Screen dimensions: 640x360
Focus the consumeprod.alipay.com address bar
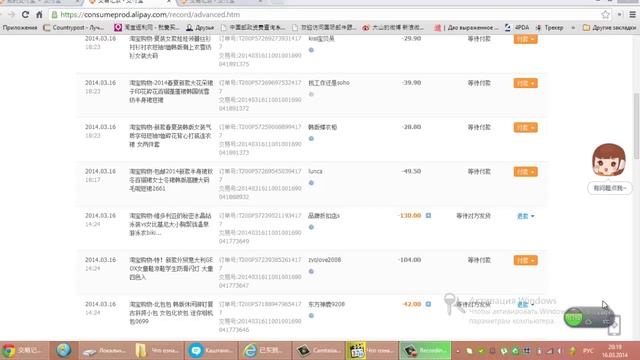(327, 15)
